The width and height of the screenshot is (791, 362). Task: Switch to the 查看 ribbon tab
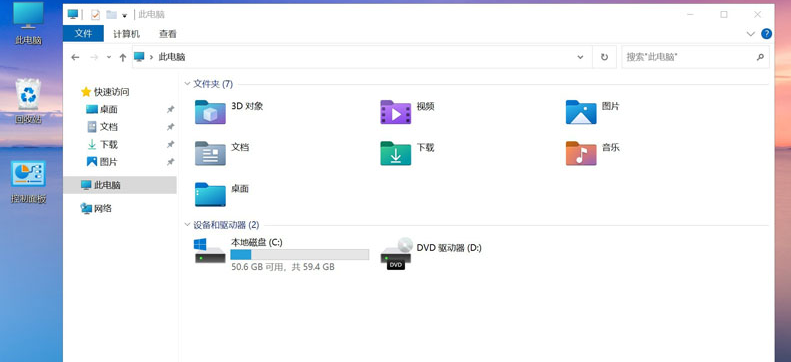(x=168, y=34)
